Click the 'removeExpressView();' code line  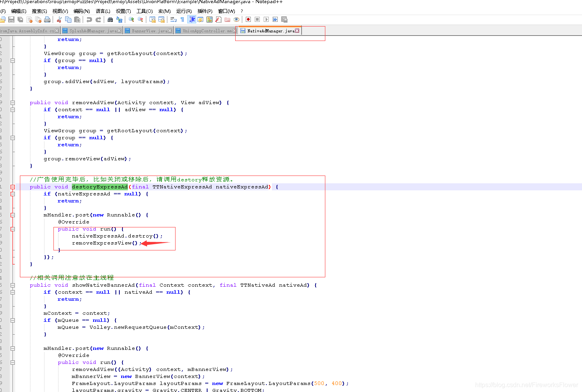click(x=106, y=243)
